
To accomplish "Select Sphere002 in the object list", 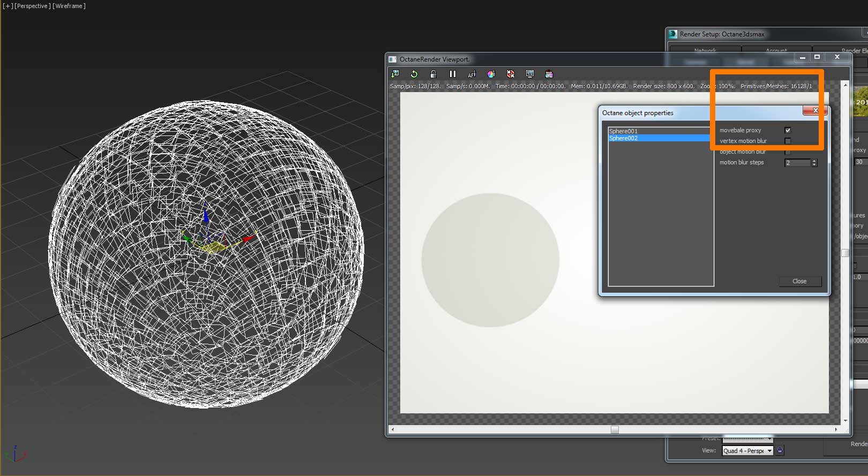I will pos(660,138).
